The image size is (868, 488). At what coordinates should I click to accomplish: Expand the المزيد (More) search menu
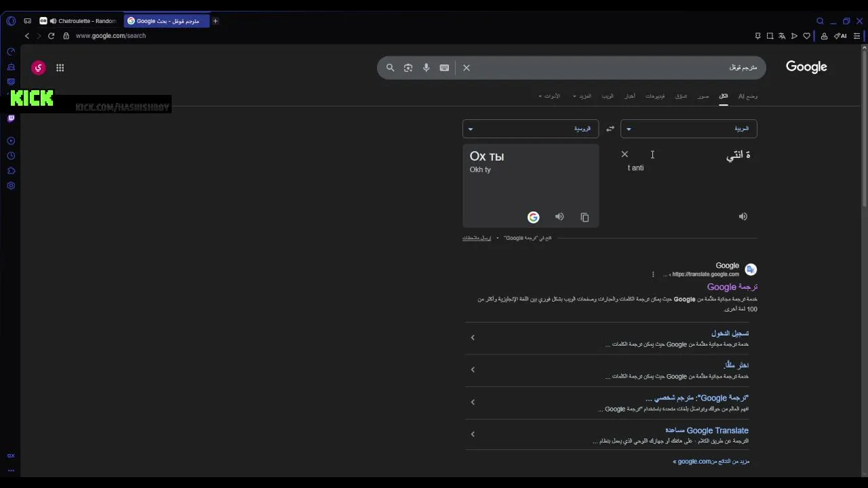point(583,96)
